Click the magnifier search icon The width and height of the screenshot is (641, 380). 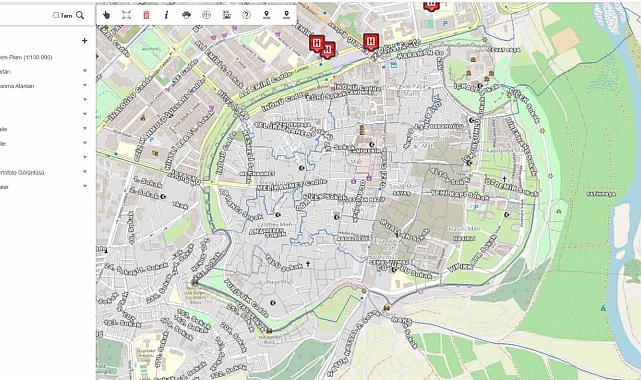tap(80, 16)
